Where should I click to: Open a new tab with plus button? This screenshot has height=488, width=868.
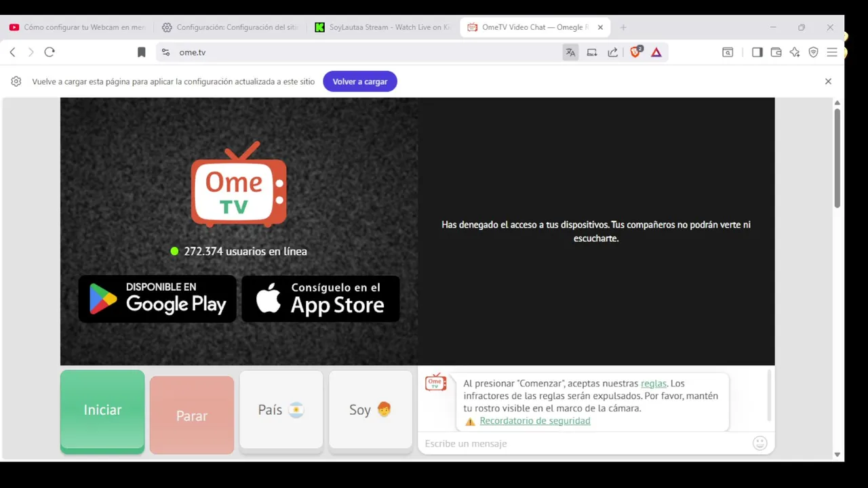click(623, 28)
